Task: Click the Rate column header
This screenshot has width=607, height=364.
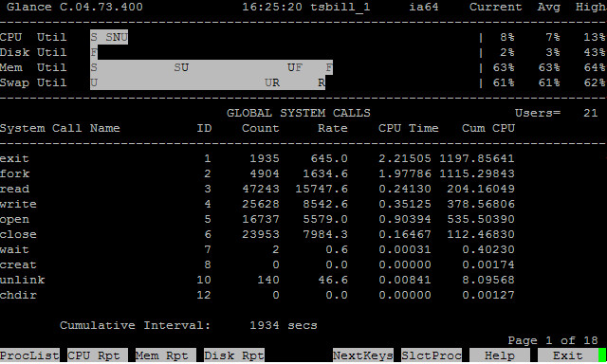Action: (x=333, y=128)
